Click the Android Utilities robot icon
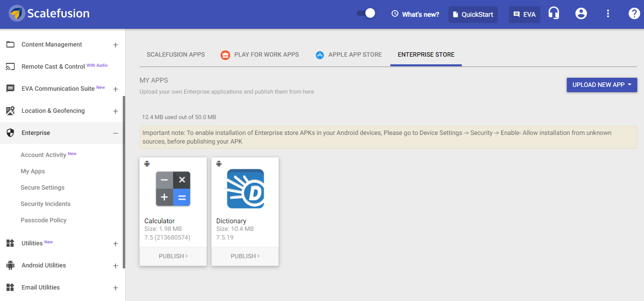This screenshot has width=644, height=301. click(x=10, y=265)
